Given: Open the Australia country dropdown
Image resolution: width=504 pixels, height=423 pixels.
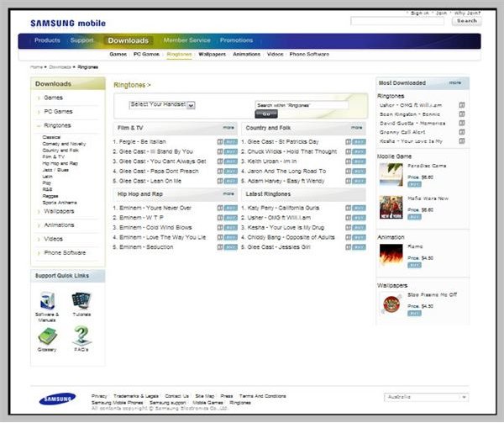Looking at the screenshot, I should [x=426, y=397].
